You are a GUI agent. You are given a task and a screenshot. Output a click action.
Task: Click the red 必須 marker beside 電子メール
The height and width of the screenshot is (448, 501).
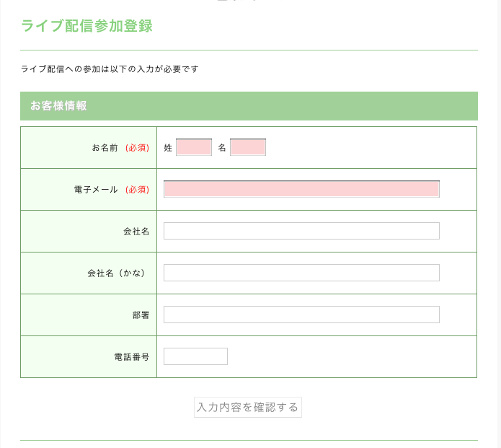(137, 190)
